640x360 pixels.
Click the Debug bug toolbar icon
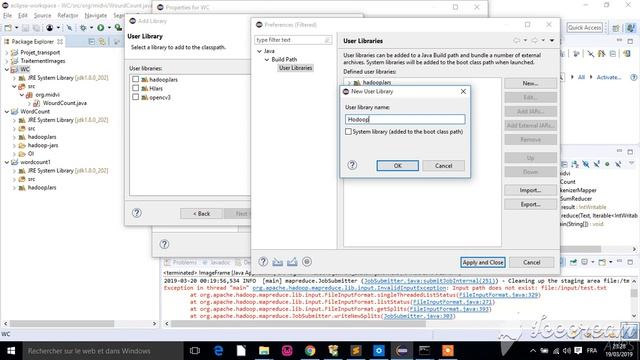83,28
